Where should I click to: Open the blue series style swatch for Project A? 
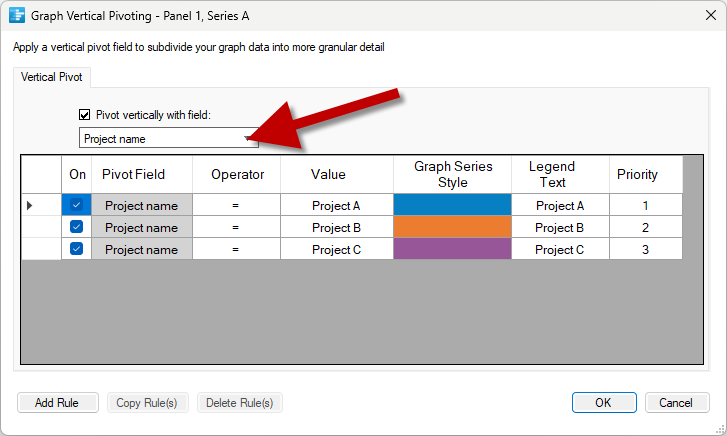click(453, 205)
